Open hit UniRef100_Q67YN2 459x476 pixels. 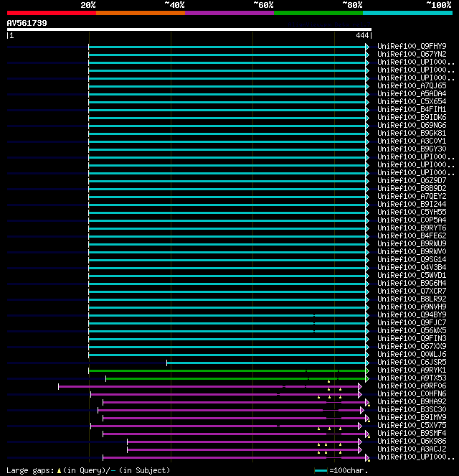pos(412,54)
